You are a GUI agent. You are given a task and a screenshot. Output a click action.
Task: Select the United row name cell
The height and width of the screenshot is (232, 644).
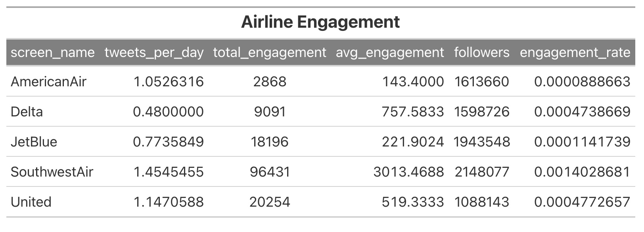31,202
